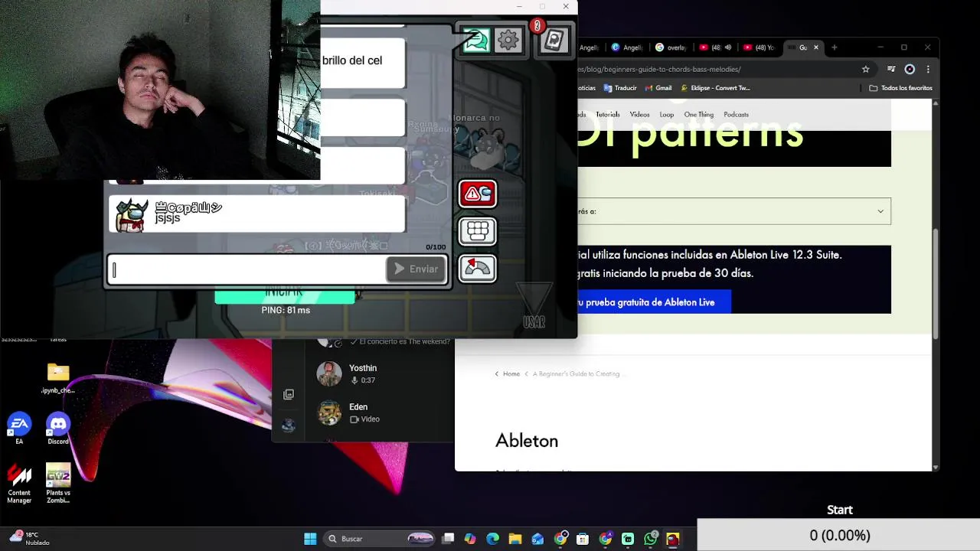Open WhatsApp from the taskbar
This screenshot has height=551, width=980.
[650, 539]
